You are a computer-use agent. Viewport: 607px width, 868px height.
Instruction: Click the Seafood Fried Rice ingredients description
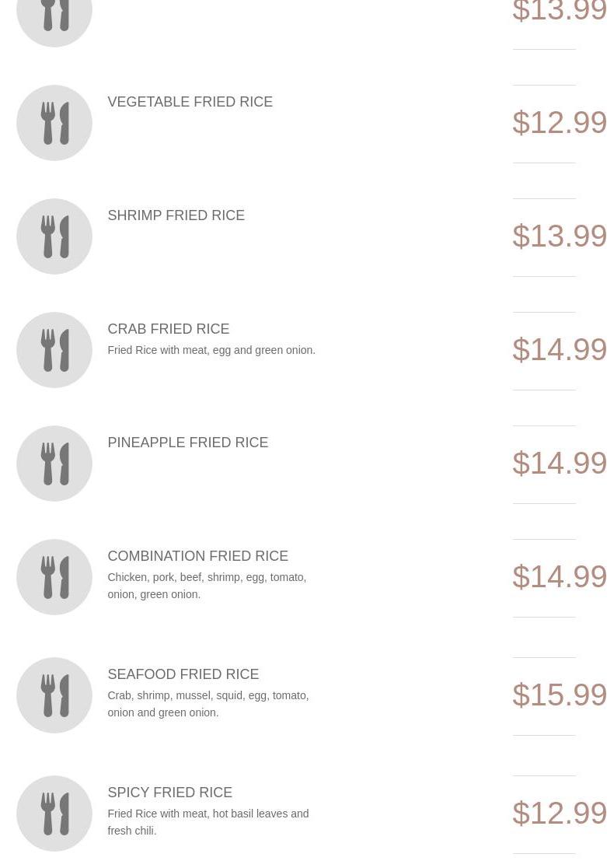(208, 704)
